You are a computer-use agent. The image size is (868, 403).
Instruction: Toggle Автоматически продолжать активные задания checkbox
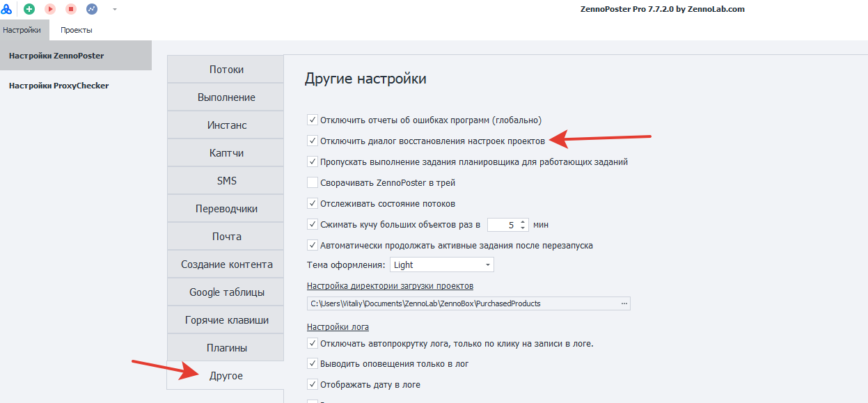point(313,245)
